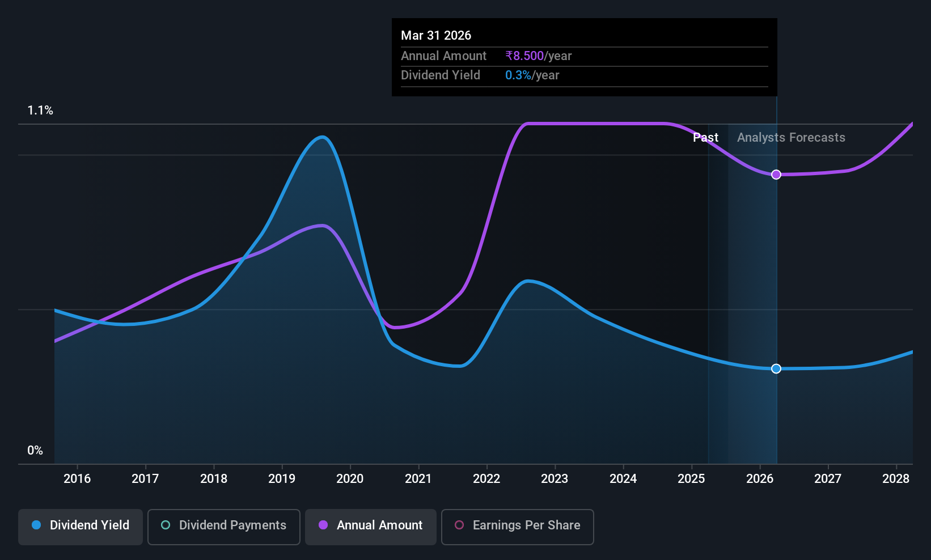Click the hollow circle in Dividend Payments legend
The height and width of the screenshot is (560, 931).
(x=166, y=525)
